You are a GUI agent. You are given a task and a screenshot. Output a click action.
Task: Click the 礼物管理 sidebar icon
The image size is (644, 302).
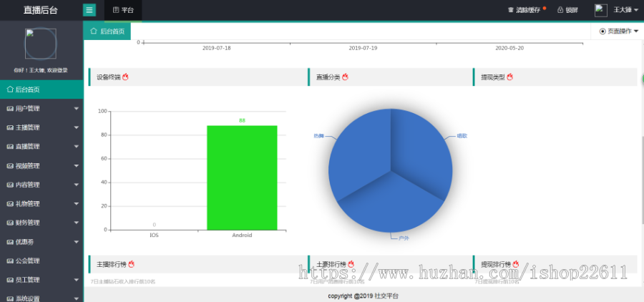coord(10,204)
